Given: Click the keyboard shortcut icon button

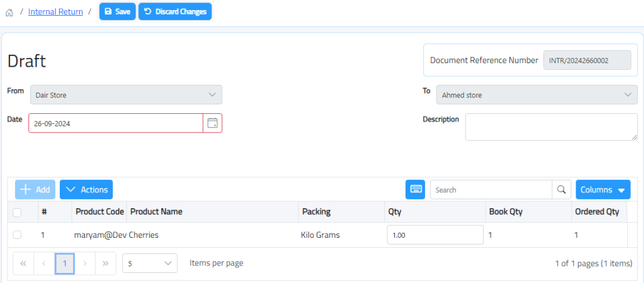Looking at the screenshot, I should point(415,189).
